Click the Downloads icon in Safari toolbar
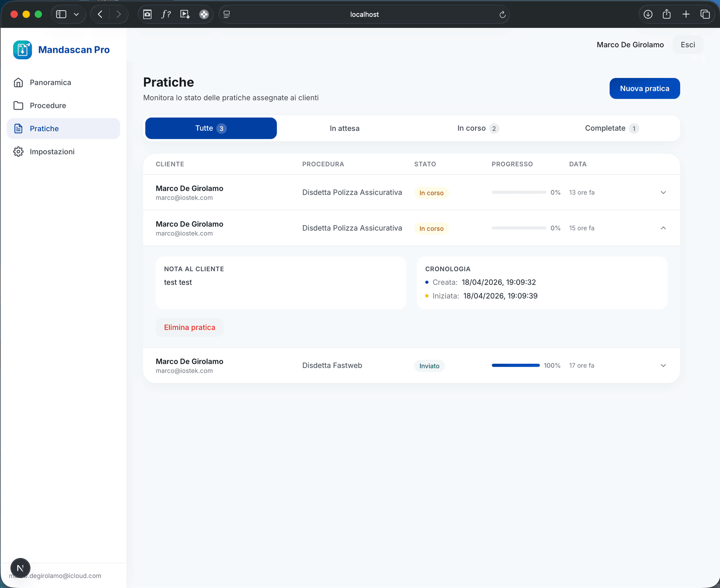720x588 pixels. pyautogui.click(x=648, y=14)
